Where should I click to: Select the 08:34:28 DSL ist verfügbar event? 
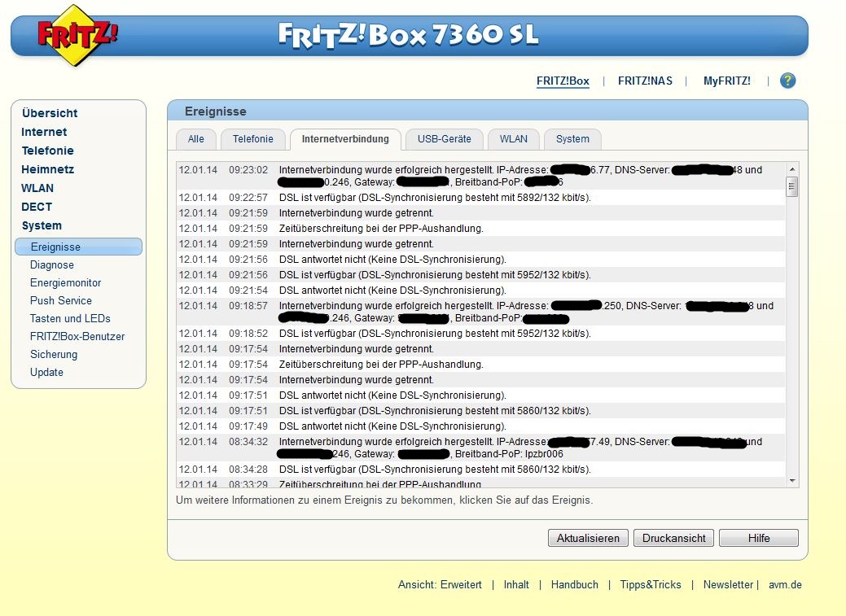481,470
